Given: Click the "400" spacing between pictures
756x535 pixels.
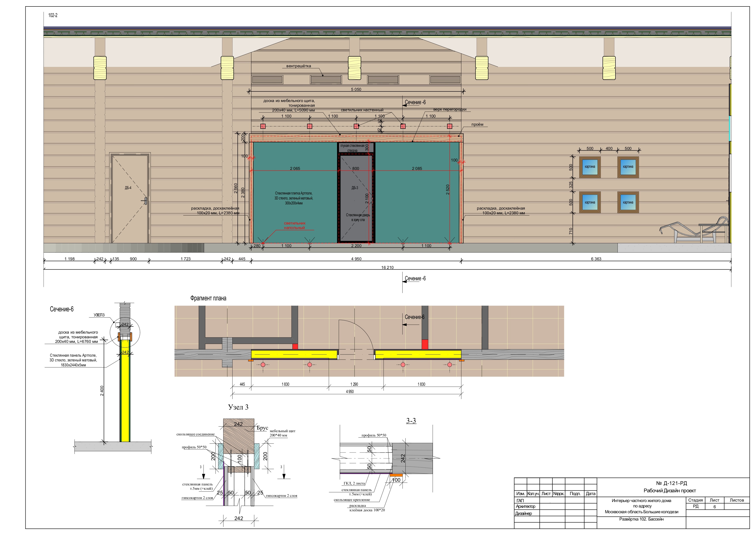Looking at the screenshot, I should (x=609, y=149).
